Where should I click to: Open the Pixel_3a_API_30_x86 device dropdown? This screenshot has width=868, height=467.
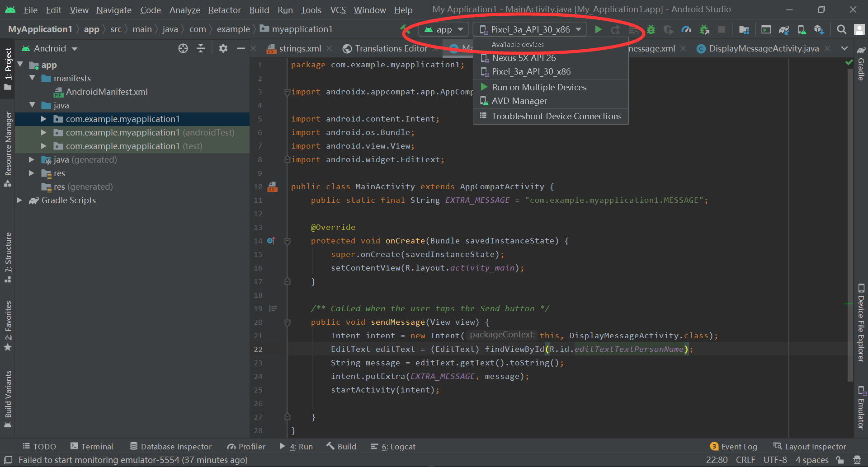[x=530, y=29]
